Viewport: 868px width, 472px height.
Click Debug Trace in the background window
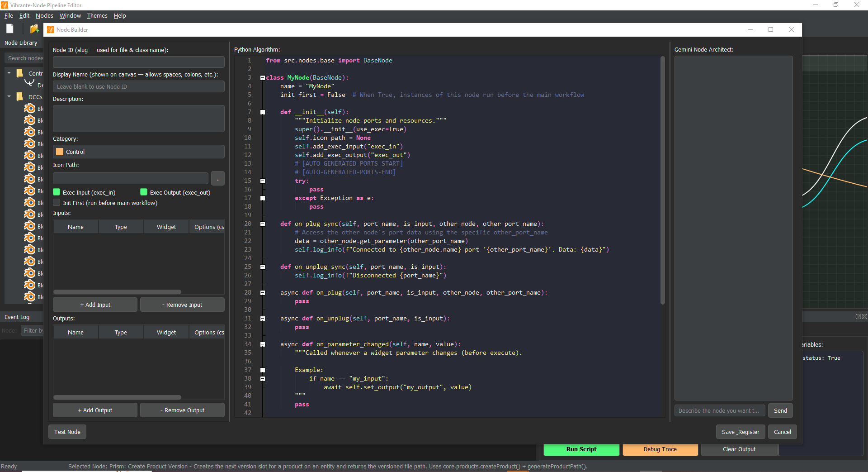[x=660, y=449]
